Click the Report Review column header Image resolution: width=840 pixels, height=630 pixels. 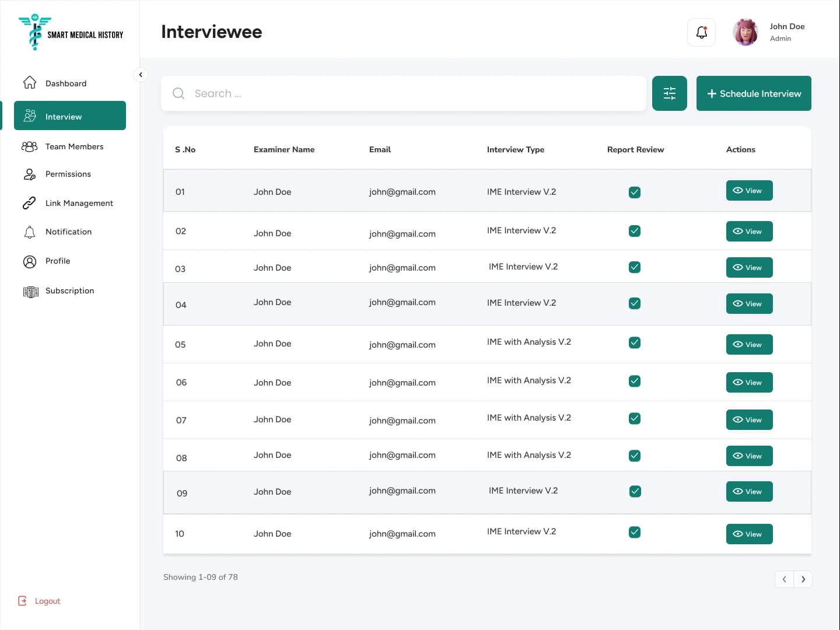point(635,149)
